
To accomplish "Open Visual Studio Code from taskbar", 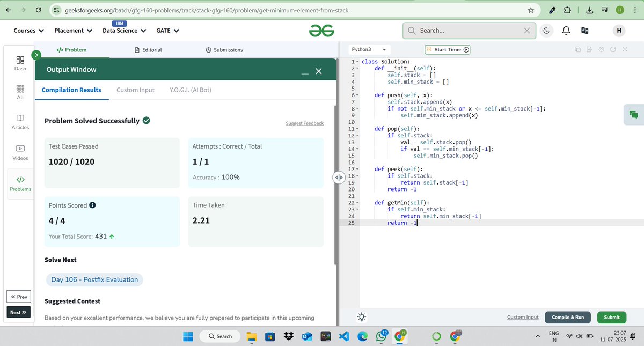I will pos(344,336).
